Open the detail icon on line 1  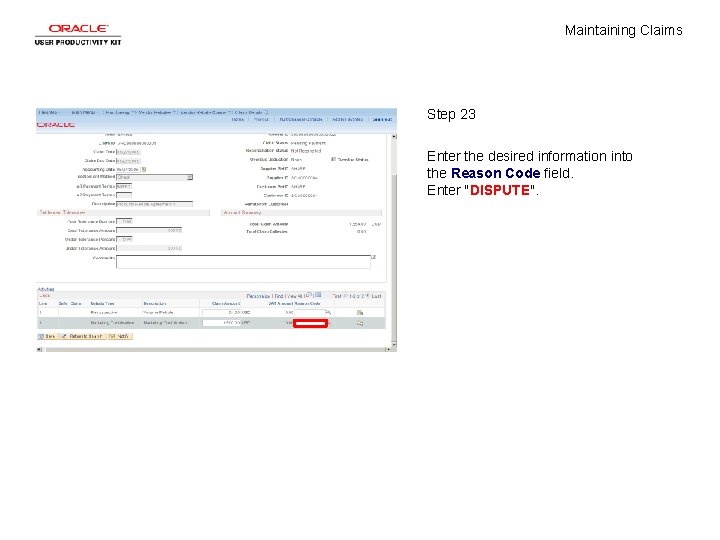360,312
